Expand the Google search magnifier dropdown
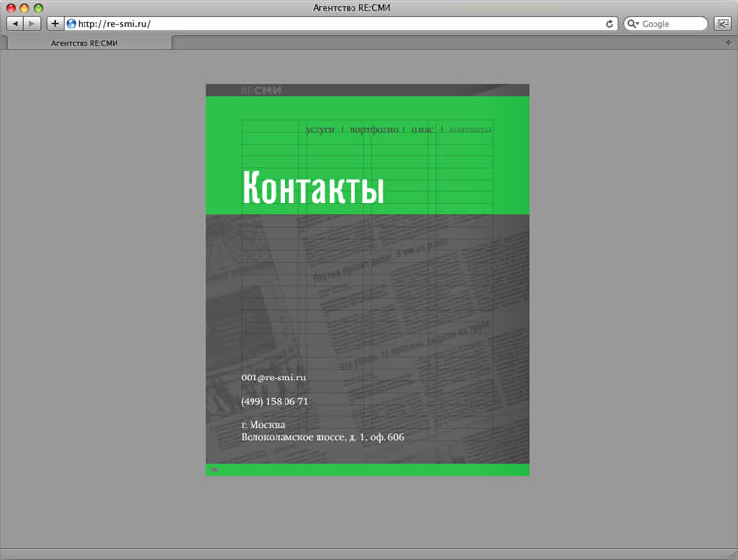 click(x=633, y=23)
